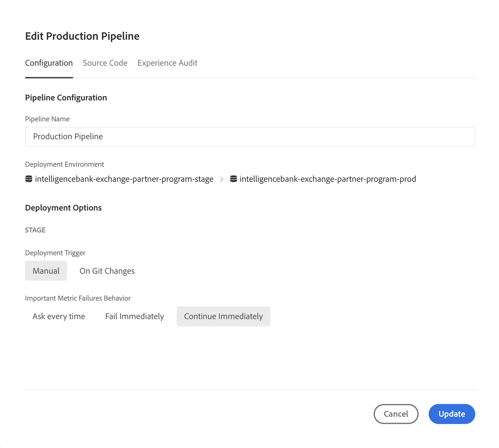Cancel editing the pipeline
Screen dimensions: 499x448
tap(396, 414)
